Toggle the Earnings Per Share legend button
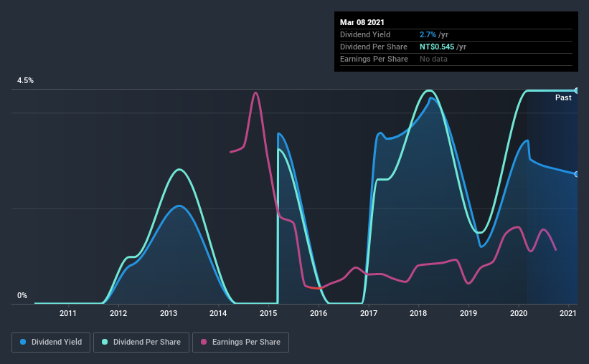This screenshot has width=589, height=364. tap(241, 343)
